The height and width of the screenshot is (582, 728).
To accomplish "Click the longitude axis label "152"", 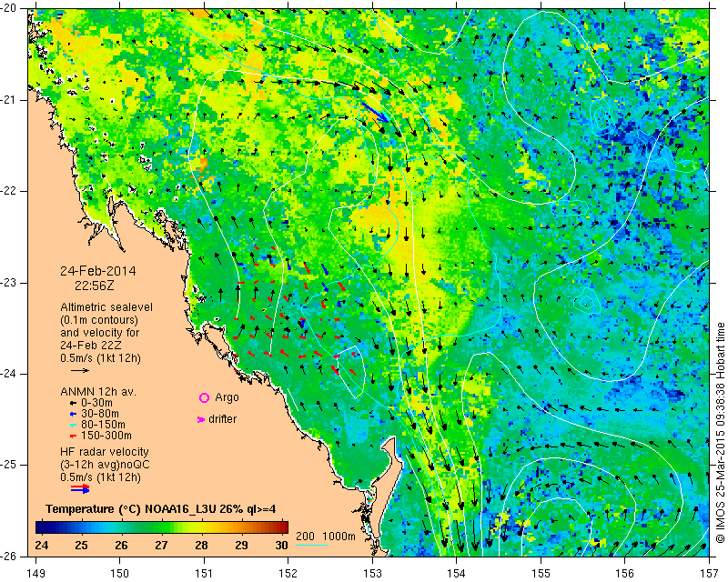I will tap(288, 574).
